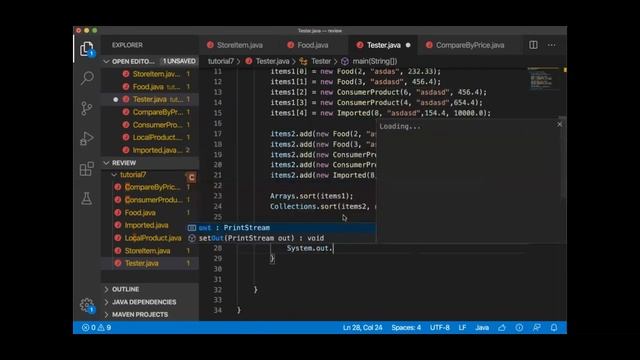This screenshot has width=640, height=360.
Task: Open Source Control view icon
Action: (x=87, y=108)
